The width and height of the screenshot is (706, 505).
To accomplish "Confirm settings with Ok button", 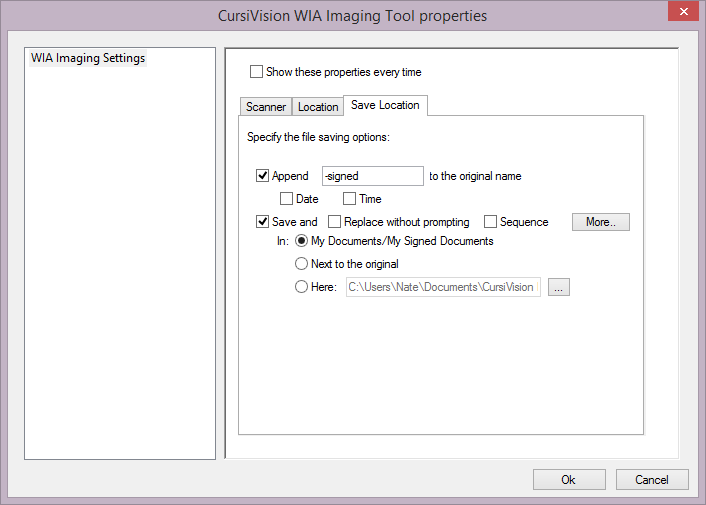I will point(568,480).
